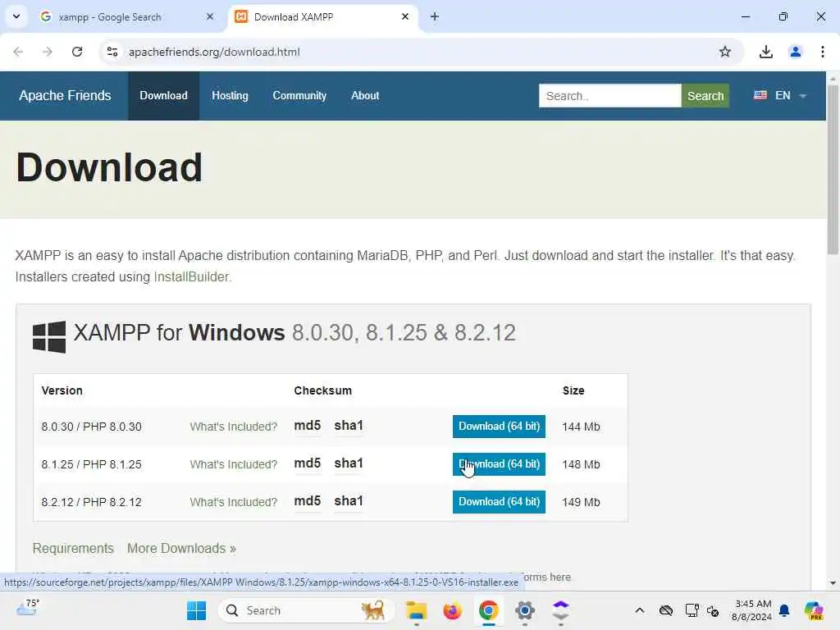The image size is (840, 630).
Task: Click Chrome icon in taskbar
Action: 489,610
